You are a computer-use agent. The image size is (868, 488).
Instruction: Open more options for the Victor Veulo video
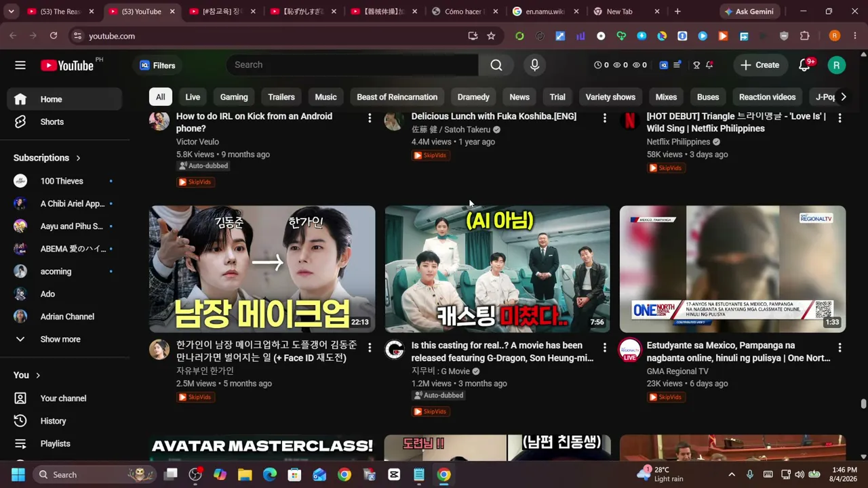click(x=370, y=118)
